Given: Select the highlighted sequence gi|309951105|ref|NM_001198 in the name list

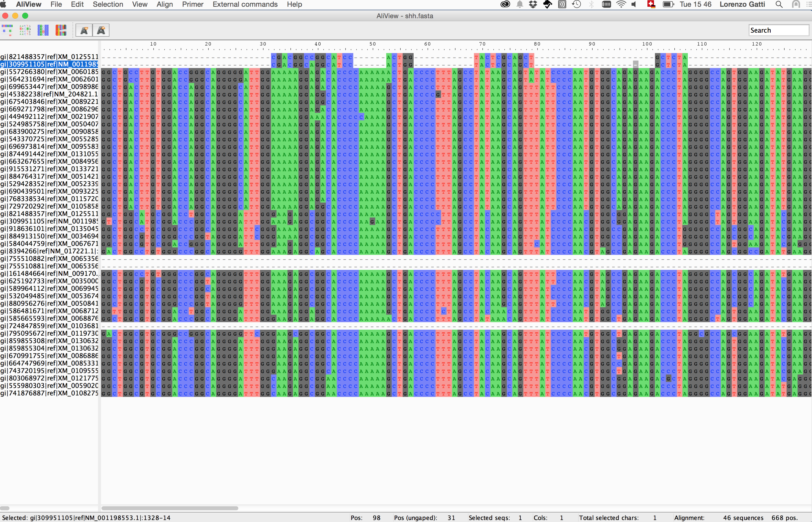Looking at the screenshot, I should point(49,64).
